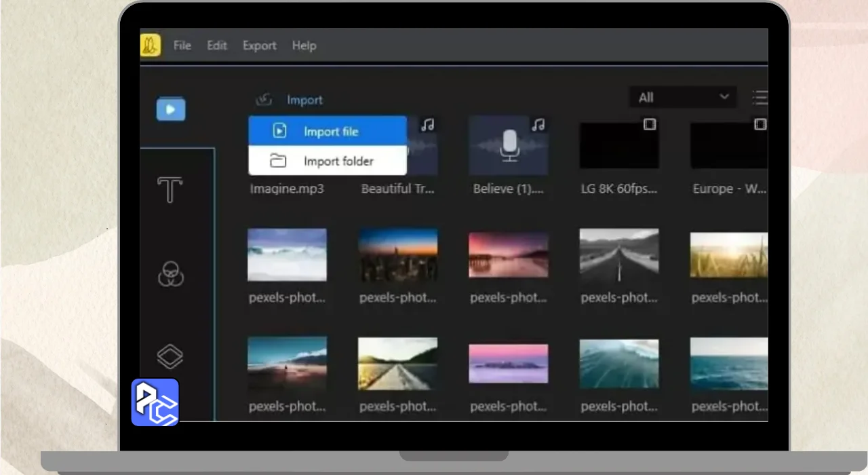Click the LG 8K 60fps... file name
Image resolution: width=868 pixels, height=475 pixels.
coord(619,189)
